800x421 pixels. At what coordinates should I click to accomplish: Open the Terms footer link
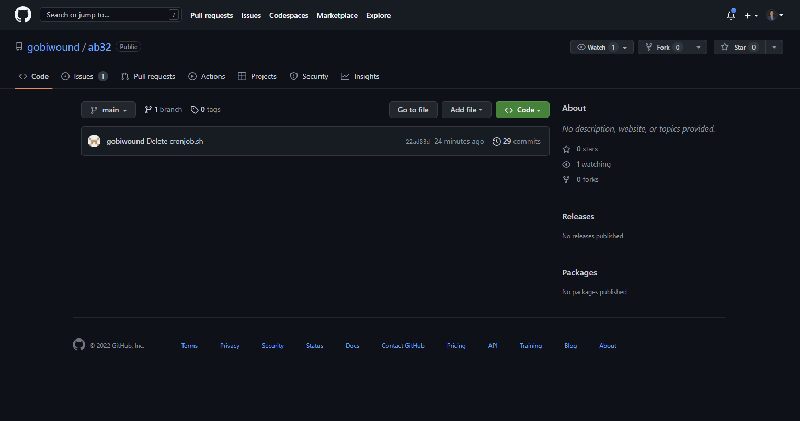coord(189,345)
